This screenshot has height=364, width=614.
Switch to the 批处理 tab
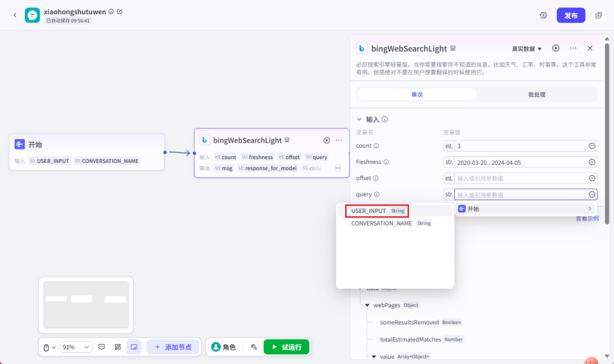pyautogui.click(x=537, y=95)
